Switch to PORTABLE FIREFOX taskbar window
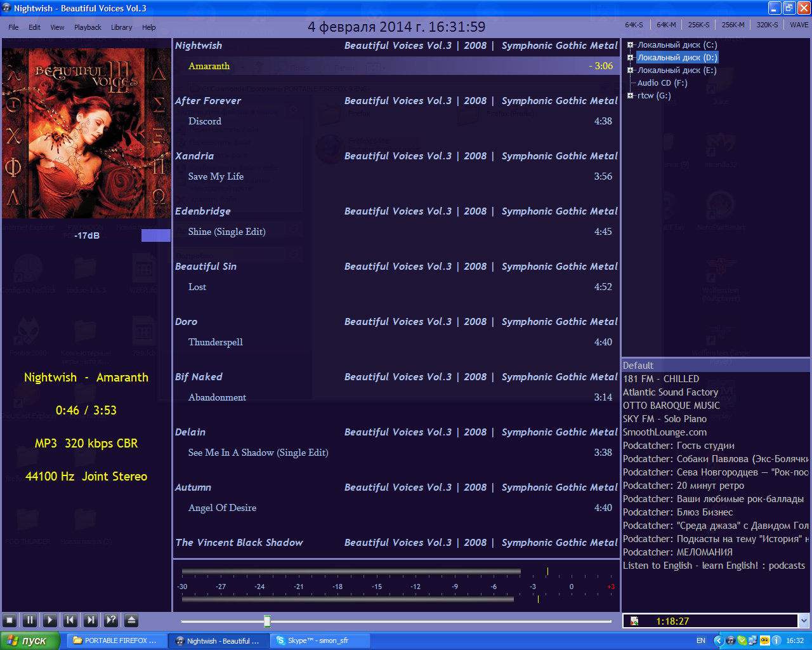This screenshot has height=650, width=812. [x=116, y=641]
